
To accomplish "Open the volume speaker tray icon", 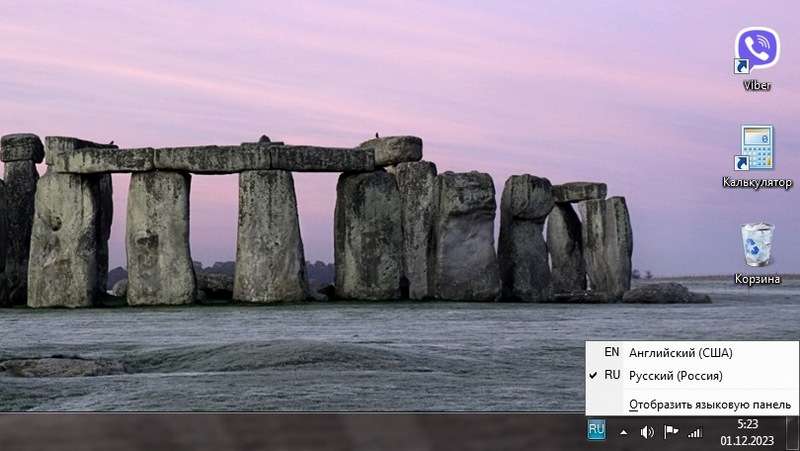I will pyautogui.click(x=646, y=433).
